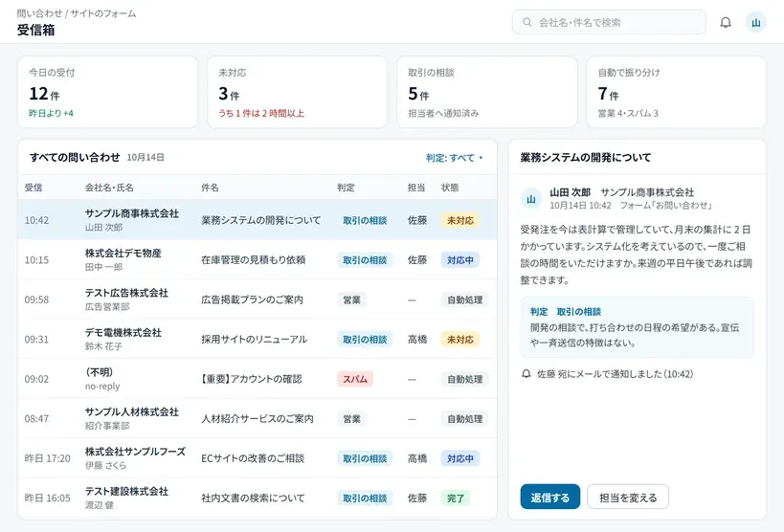Select the 株式会社サンプルフーズ row

[258, 458]
